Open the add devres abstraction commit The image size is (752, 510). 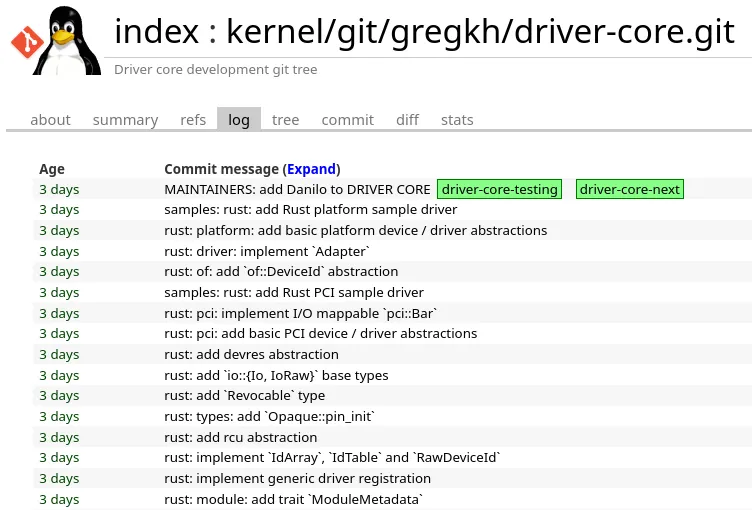click(x=251, y=355)
